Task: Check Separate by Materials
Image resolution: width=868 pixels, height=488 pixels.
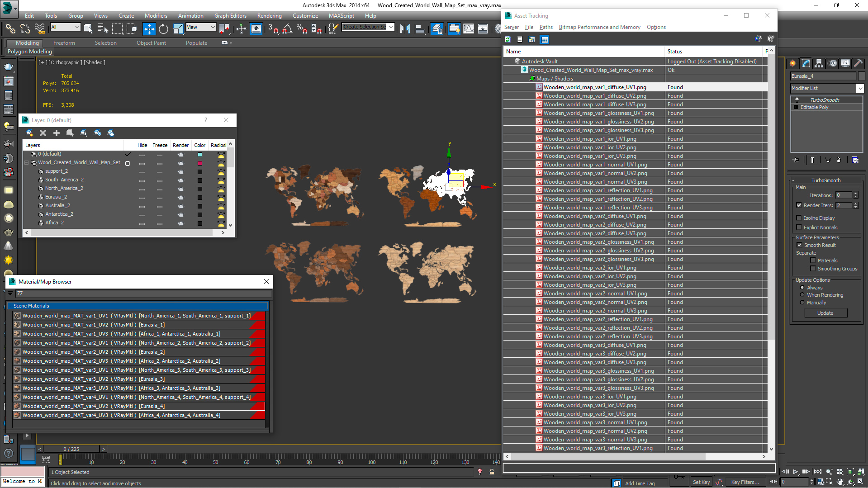Action: pos(813,261)
